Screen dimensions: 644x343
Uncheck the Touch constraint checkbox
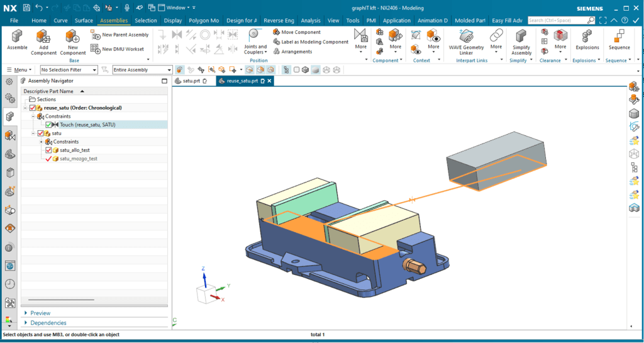tap(48, 125)
